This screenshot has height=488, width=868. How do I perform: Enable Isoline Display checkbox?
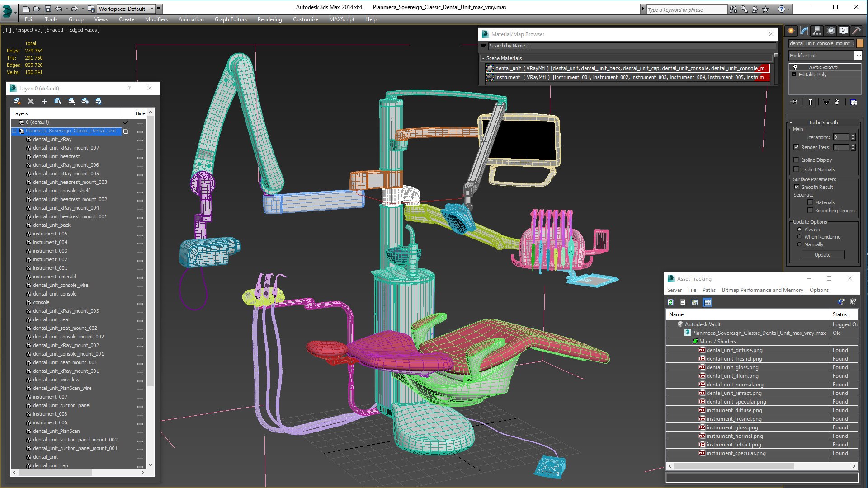[x=797, y=160]
